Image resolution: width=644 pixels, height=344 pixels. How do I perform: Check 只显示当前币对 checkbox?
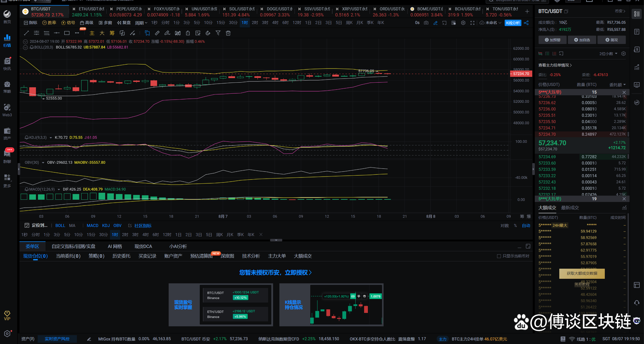click(x=499, y=256)
